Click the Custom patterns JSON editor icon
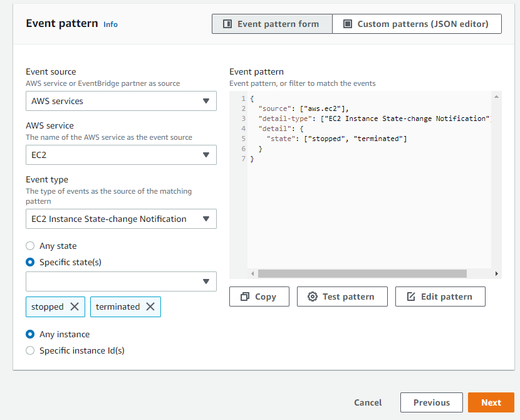This screenshot has width=520, height=420. click(348, 24)
